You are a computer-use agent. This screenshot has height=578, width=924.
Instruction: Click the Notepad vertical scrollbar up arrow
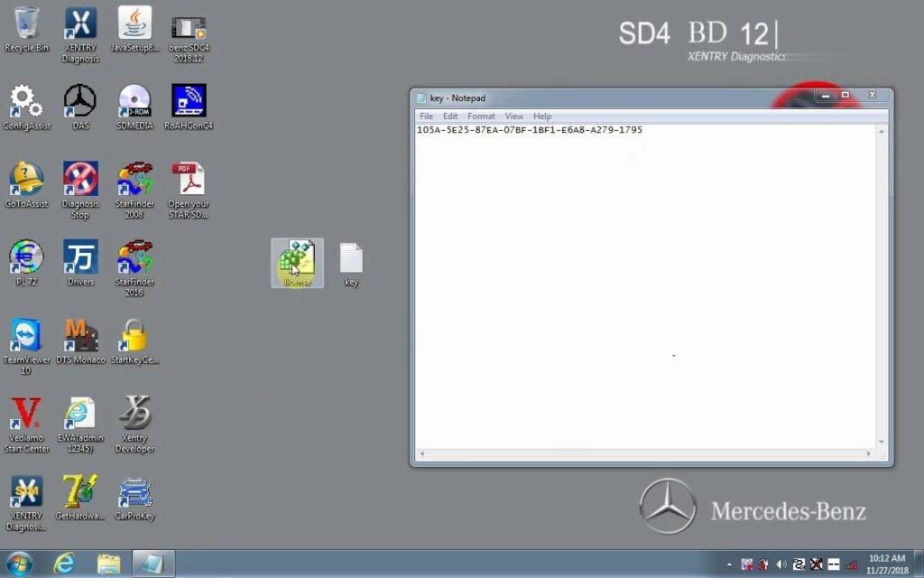[x=882, y=131]
